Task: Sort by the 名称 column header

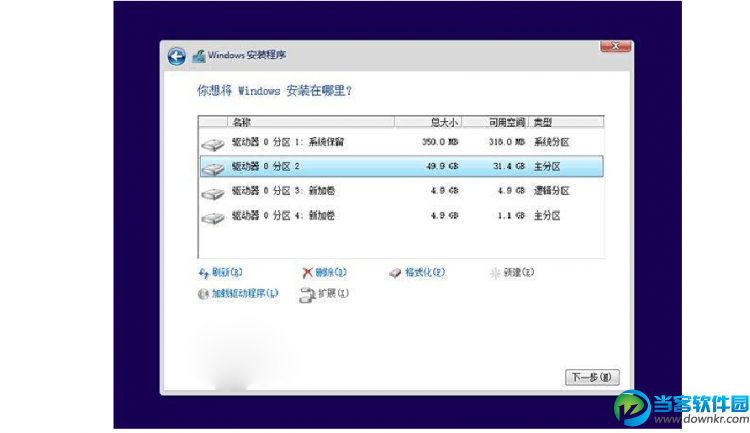Action: 310,122
